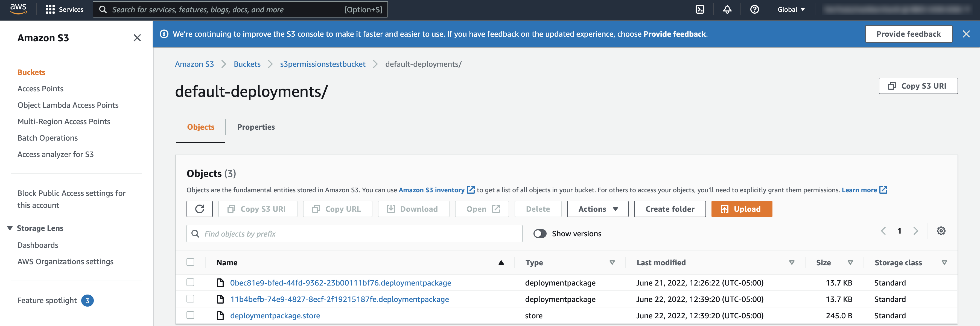Open the Actions dropdown
The height and width of the screenshot is (326, 980).
[597, 208]
